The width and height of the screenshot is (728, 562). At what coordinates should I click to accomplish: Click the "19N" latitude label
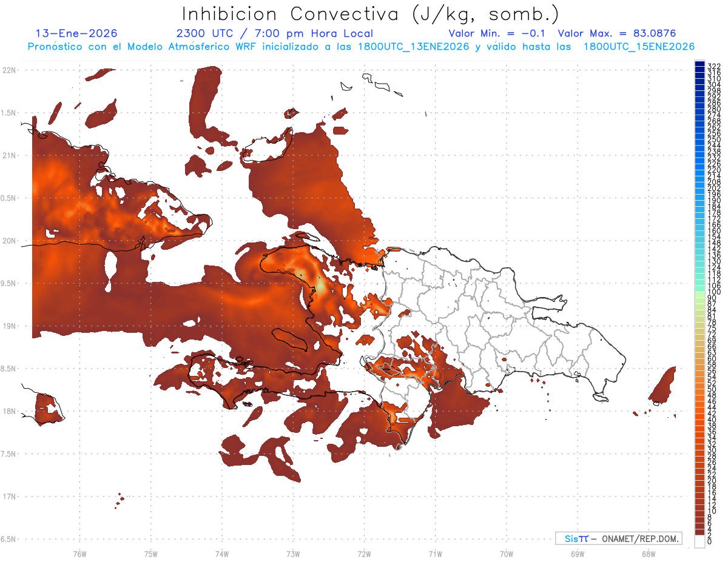(x=9, y=326)
